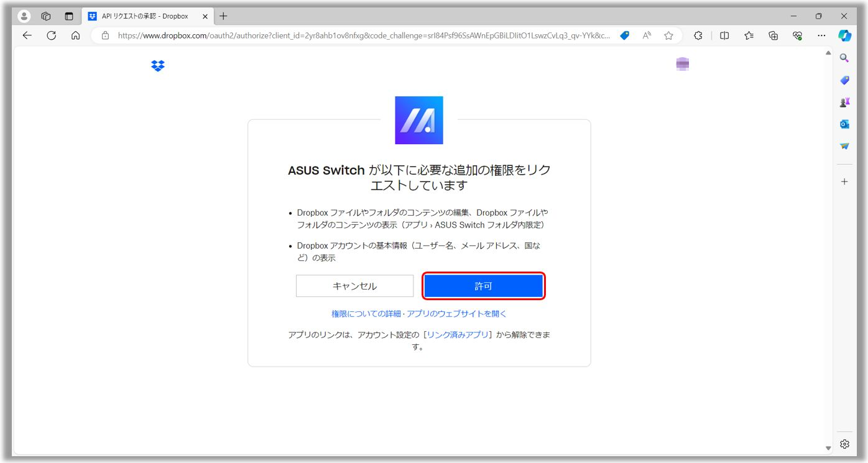
Task: Open sidebar Search magnifier icon
Action: 844,58
